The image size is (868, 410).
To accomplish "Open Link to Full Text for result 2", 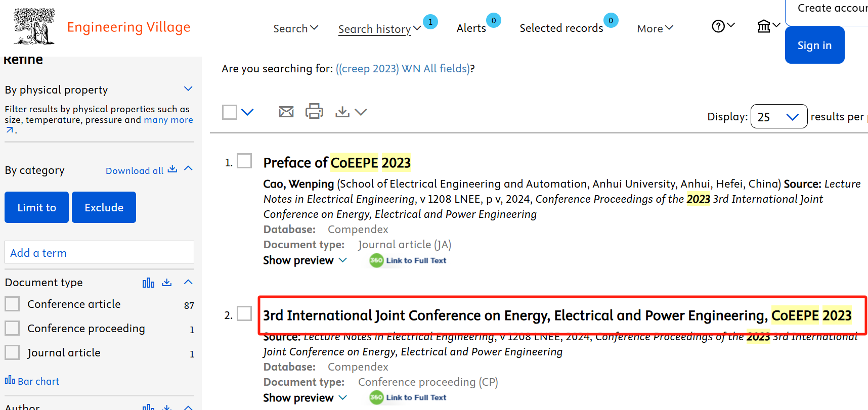I will (x=408, y=397).
